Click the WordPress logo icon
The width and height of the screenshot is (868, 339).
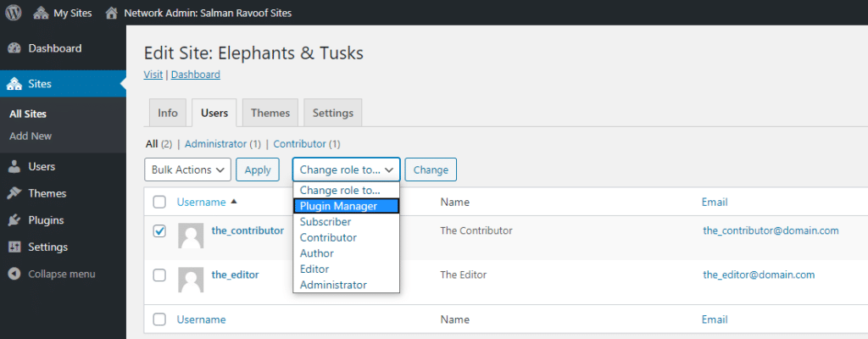14,14
